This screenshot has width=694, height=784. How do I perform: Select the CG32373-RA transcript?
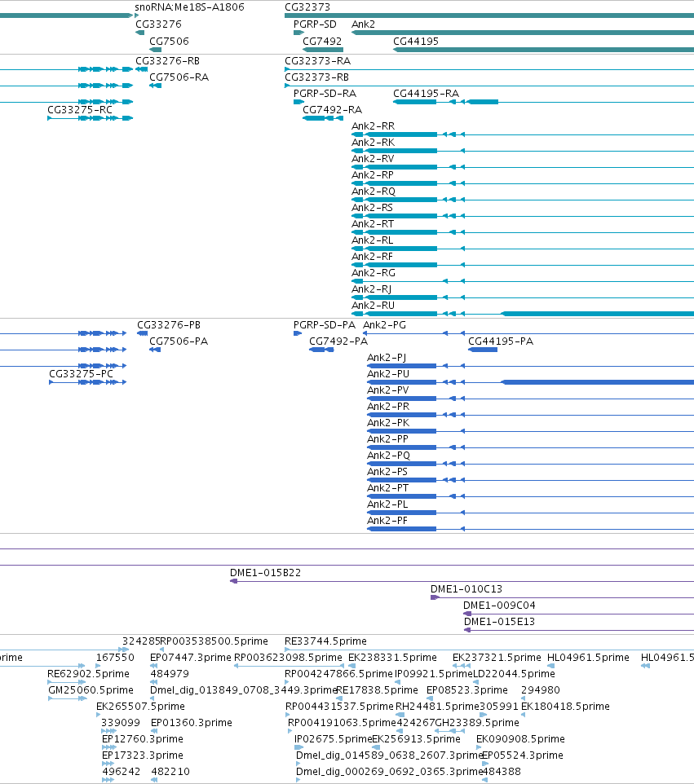click(489, 69)
